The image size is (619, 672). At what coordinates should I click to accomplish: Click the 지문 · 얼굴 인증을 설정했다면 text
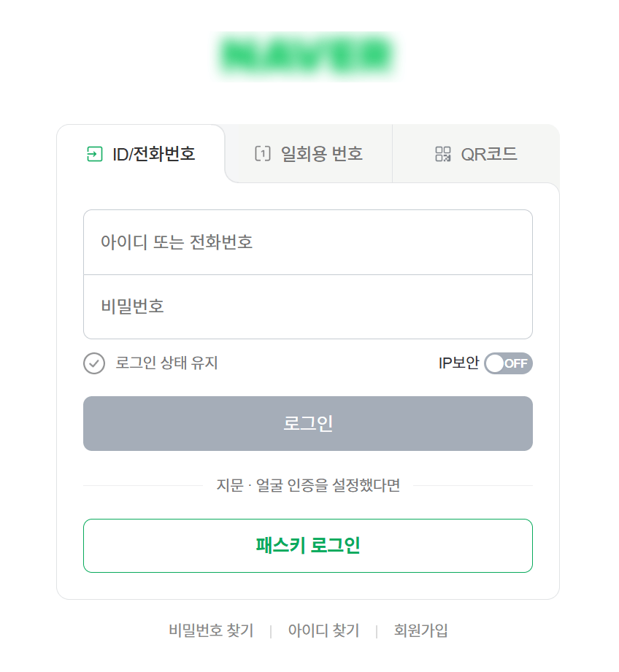[308, 485]
